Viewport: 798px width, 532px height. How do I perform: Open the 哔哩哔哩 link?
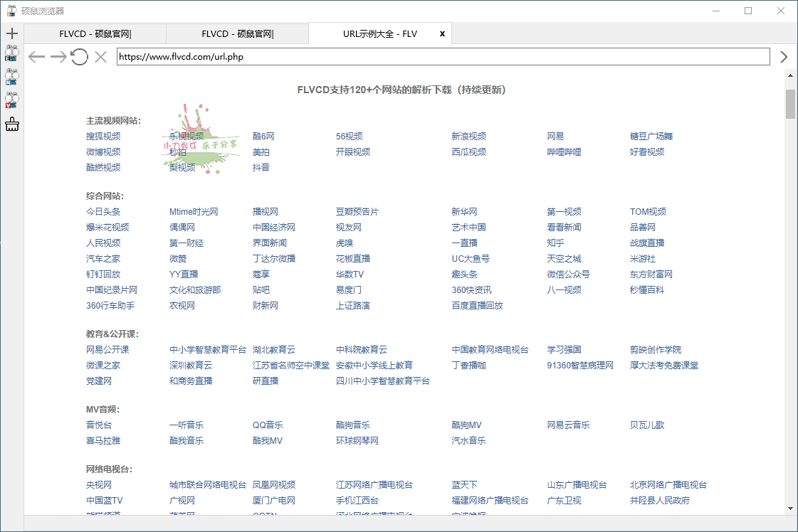point(564,152)
